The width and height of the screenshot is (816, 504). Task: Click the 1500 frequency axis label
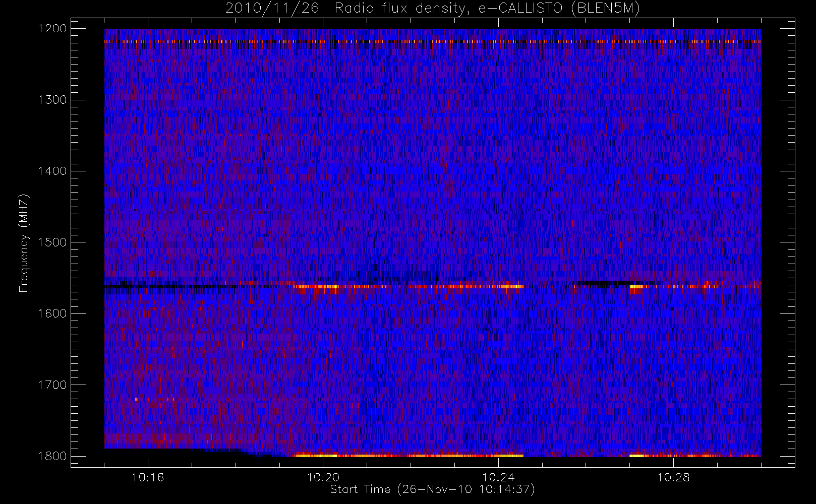point(52,242)
